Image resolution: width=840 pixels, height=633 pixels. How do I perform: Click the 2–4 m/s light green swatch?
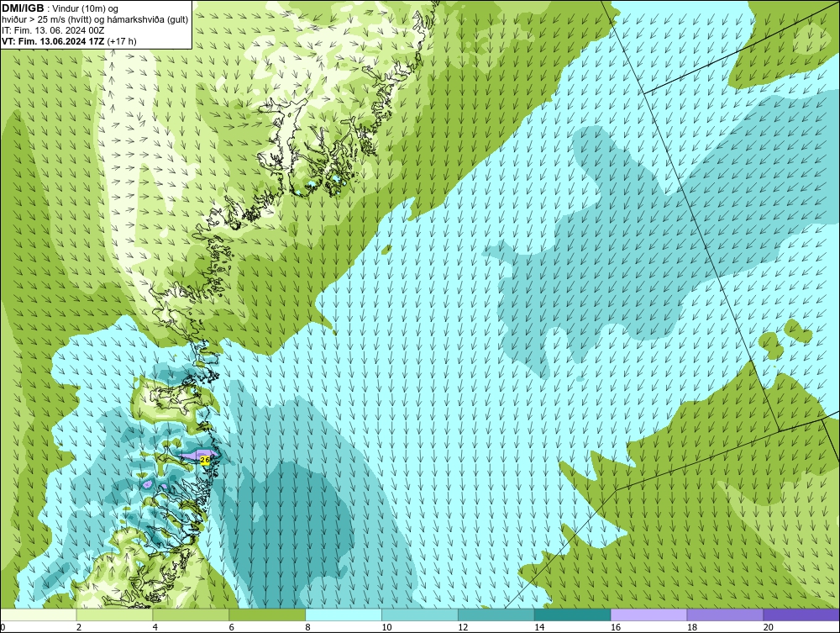[x=114, y=615]
